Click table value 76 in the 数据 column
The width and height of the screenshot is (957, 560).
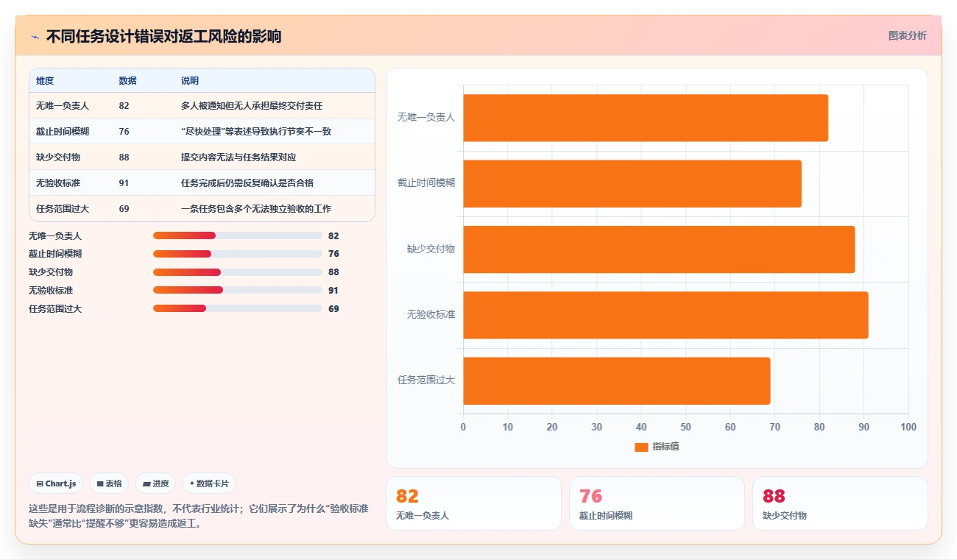(124, 132)
